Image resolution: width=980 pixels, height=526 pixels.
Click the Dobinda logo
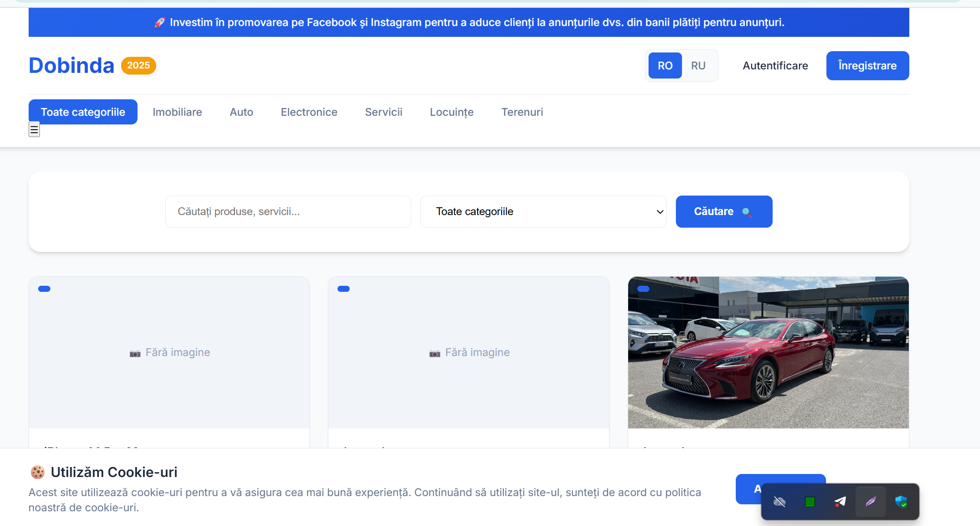[x=72, y=65]
